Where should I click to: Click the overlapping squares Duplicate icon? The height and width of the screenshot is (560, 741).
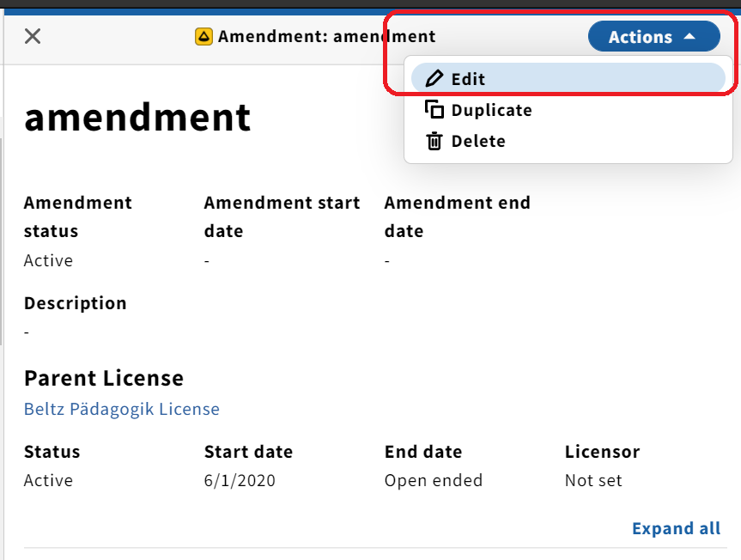pos(434,110)
